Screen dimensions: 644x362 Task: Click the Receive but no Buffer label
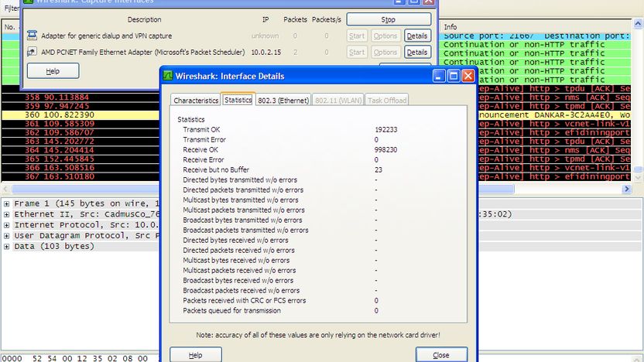coord(216,169)
